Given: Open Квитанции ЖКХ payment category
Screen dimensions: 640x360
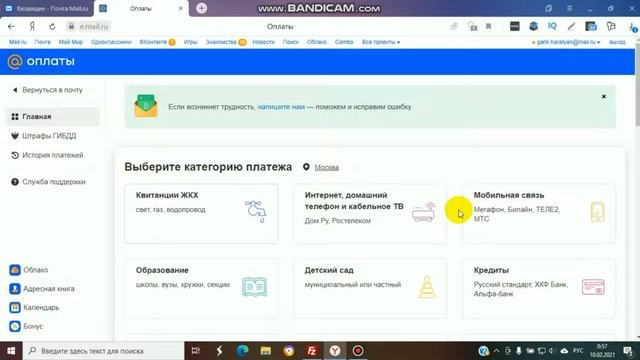Looking at the screenshot, I should pyautogui.click(x=201, y=213).
